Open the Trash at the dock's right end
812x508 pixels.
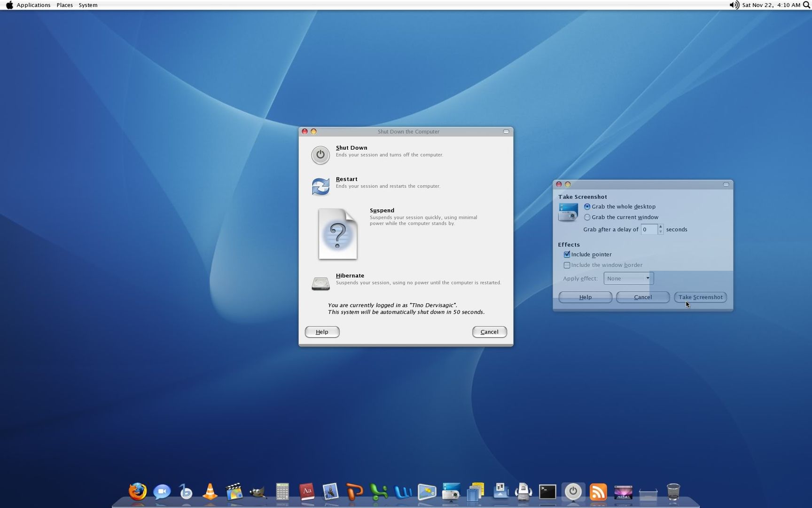pyautogui.click(x=673, y=492)
